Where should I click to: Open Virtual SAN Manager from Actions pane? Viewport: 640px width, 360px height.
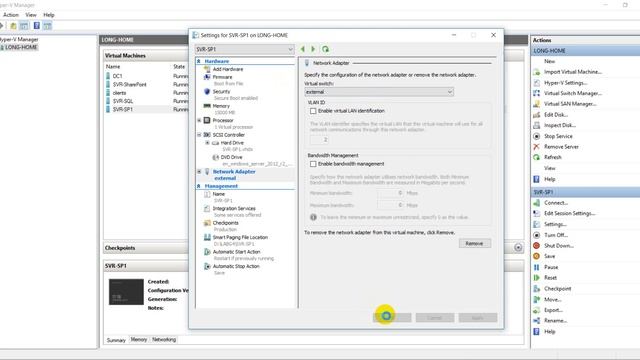click(x=570, y=104)
